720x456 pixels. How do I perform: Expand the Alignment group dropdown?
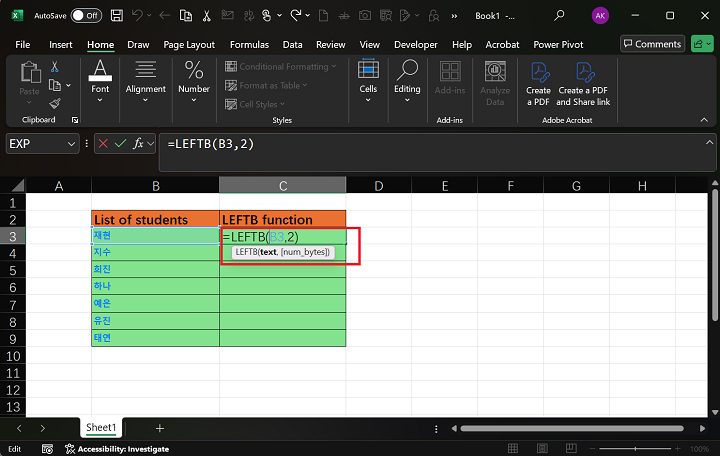tap(145, 78)
